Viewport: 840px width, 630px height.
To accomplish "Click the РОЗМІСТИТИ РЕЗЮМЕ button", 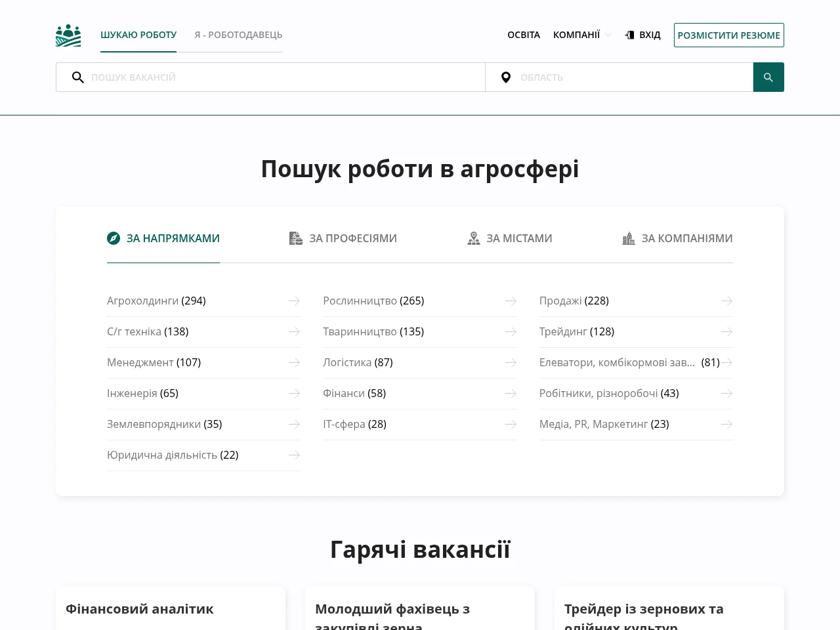I will click(729, 35).
